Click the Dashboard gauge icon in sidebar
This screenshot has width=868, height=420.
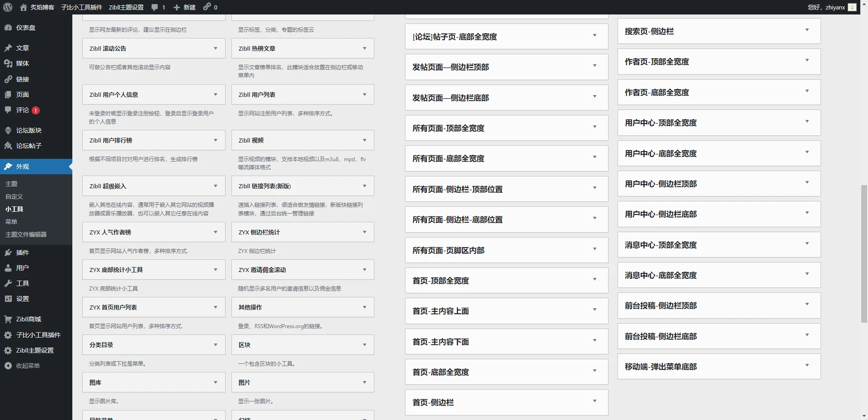pyautogui.click(x=8, y=28)
